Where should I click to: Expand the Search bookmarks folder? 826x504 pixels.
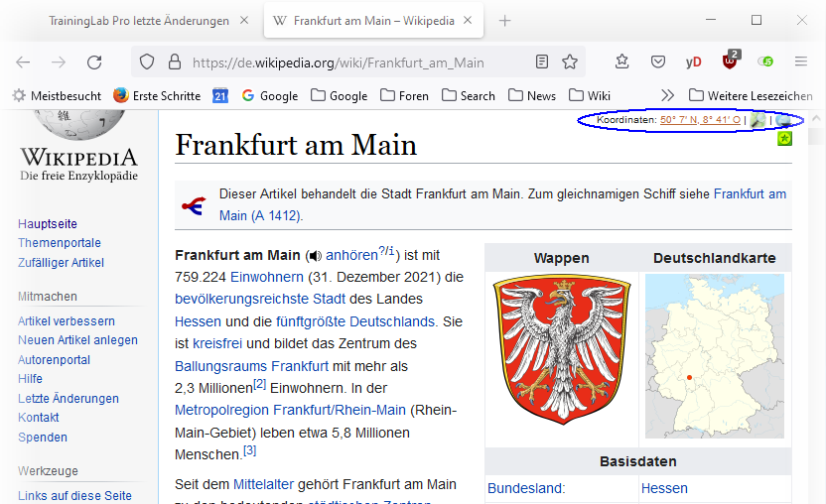469,96
